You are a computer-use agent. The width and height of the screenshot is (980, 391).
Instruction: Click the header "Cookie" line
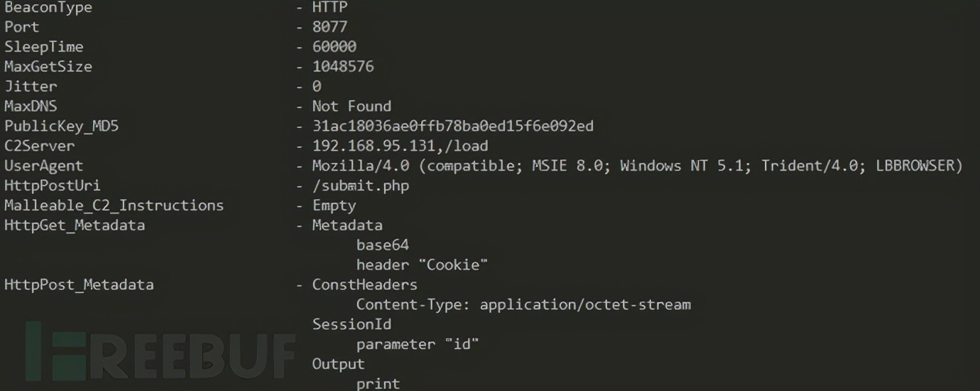pyautogui.click(x=422, y=265)
